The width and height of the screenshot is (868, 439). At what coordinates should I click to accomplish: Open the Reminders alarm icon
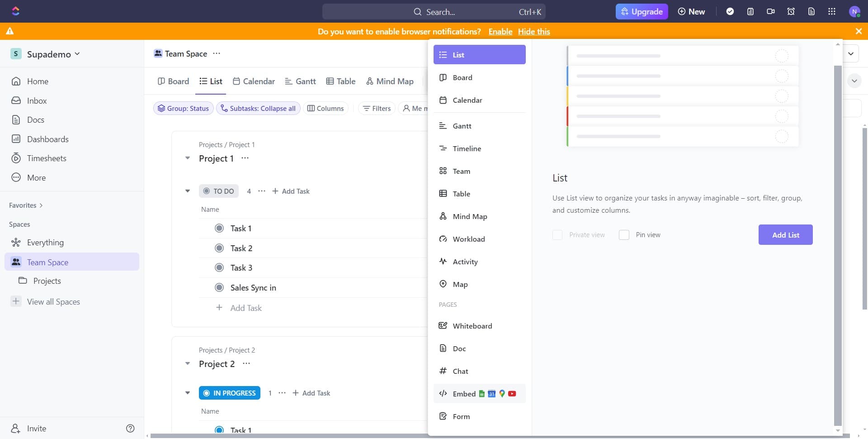(x=791, y=11)
